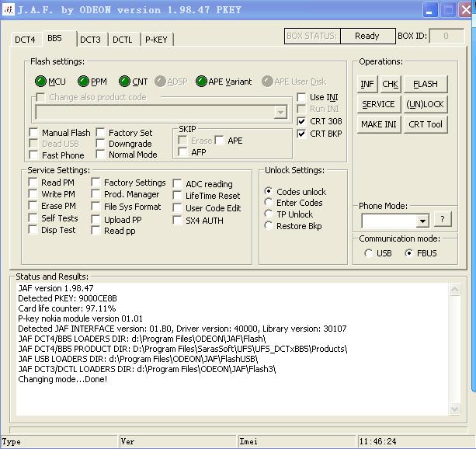Select Restore Bkp radio option
Screen dimensions: 476x449
(269, 225)
